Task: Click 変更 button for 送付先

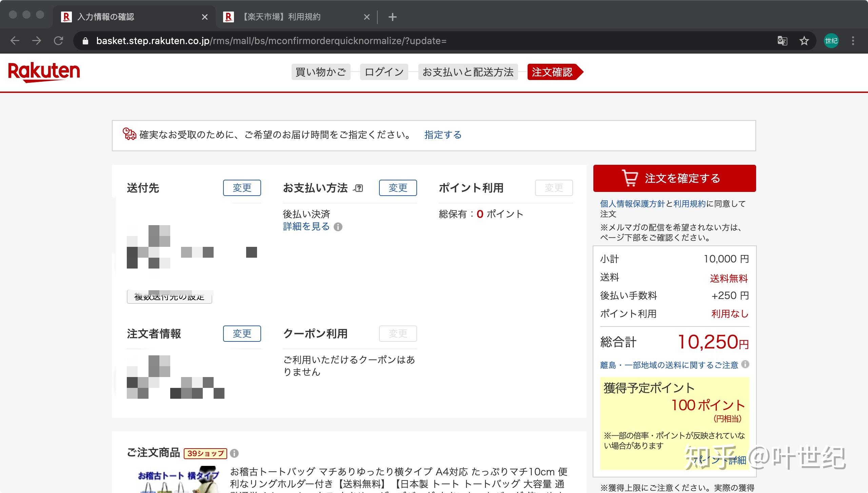Action: [242, 188]
